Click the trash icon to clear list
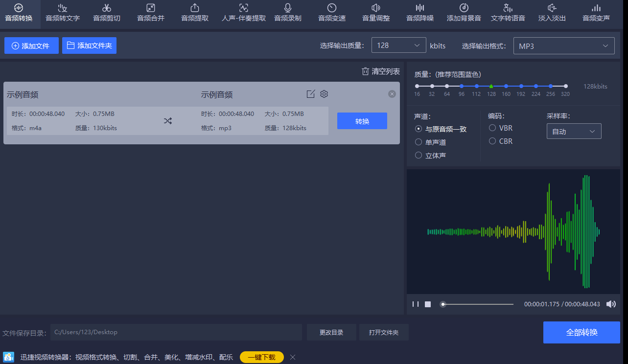628x364 pixels. tap(365, 71)
